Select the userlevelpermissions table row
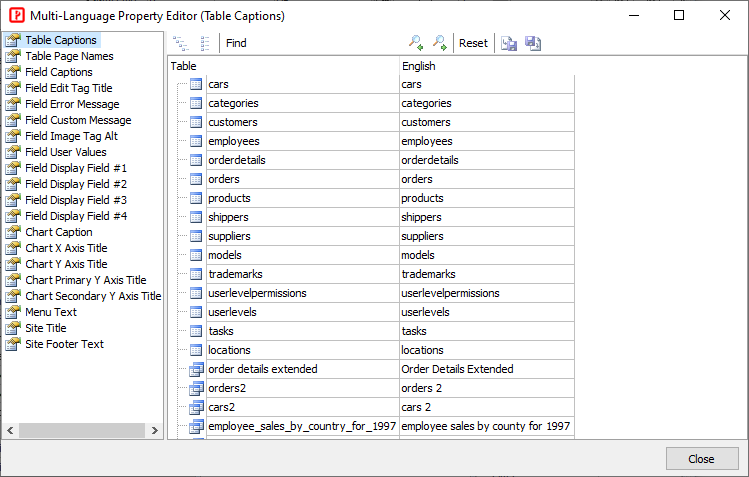This screenshot has height=477, width=749. (257, 293)
